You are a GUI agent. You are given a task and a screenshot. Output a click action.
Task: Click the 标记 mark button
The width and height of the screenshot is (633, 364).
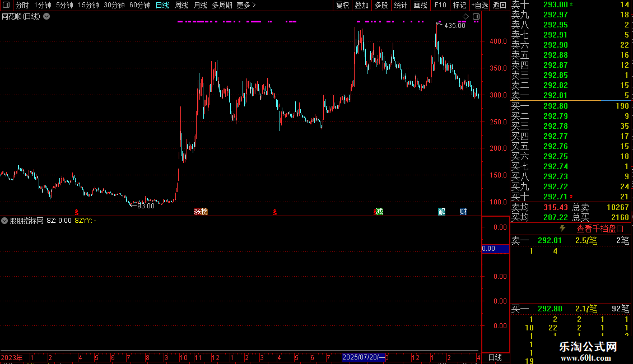459,5
